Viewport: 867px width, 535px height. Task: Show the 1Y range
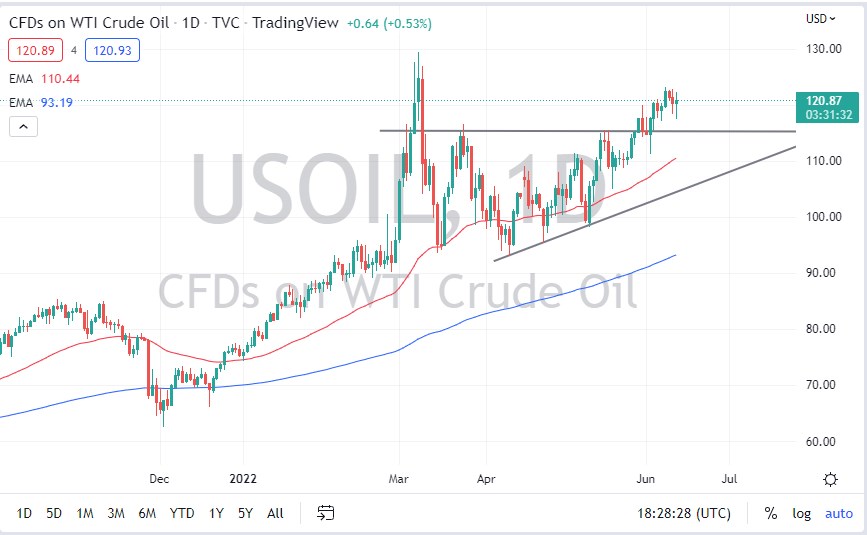click(x=216, y=513)
